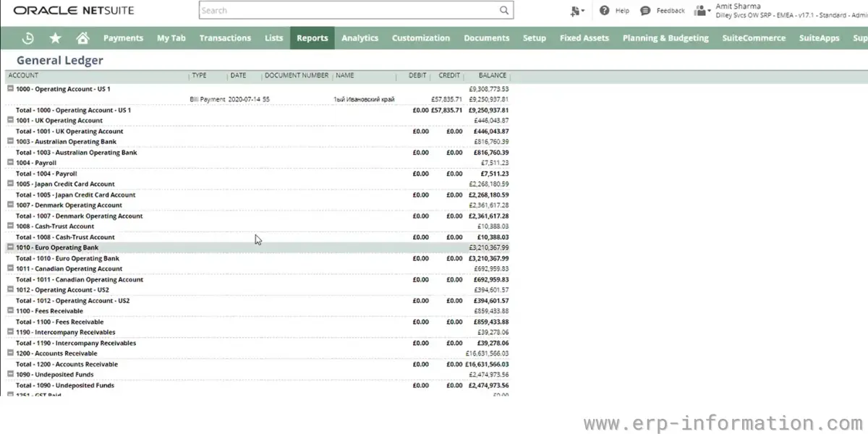Click the 1ый Ивановский край name cell
The height and width of the screenshot is (434, 868).
(x=364, y=99)
